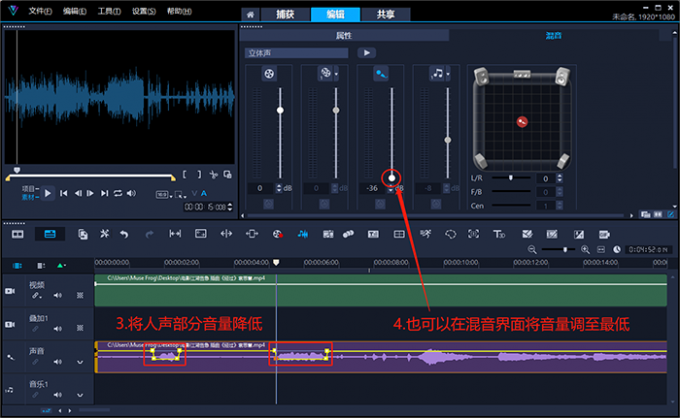
Task: Open the Home tab icon
Action: 250,14
